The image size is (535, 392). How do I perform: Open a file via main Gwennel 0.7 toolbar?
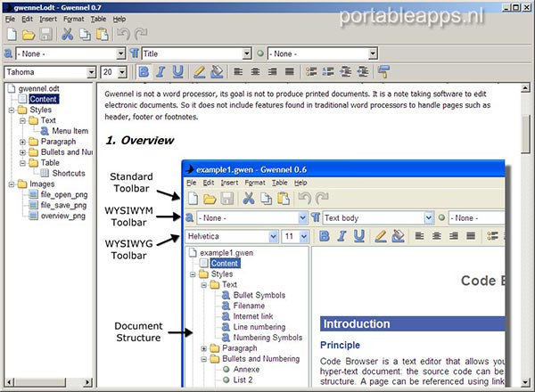29,35
